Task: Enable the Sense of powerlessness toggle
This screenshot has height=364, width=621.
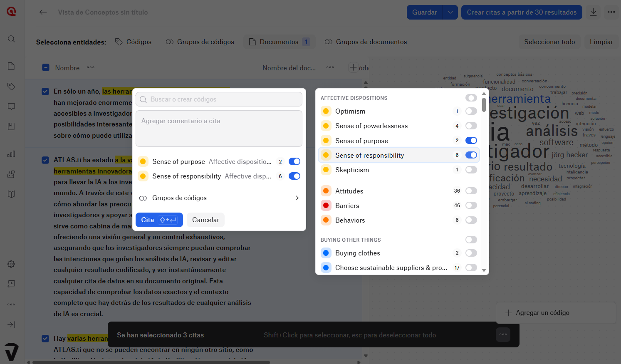Action: point(471,126)
